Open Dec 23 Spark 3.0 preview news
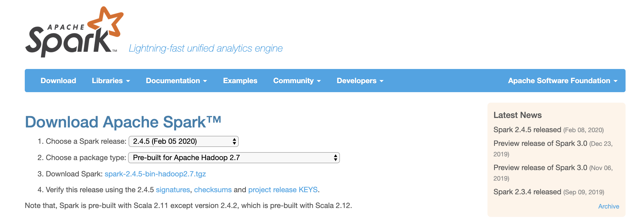Viewport: 644px width, 218px height. point(540,143)
